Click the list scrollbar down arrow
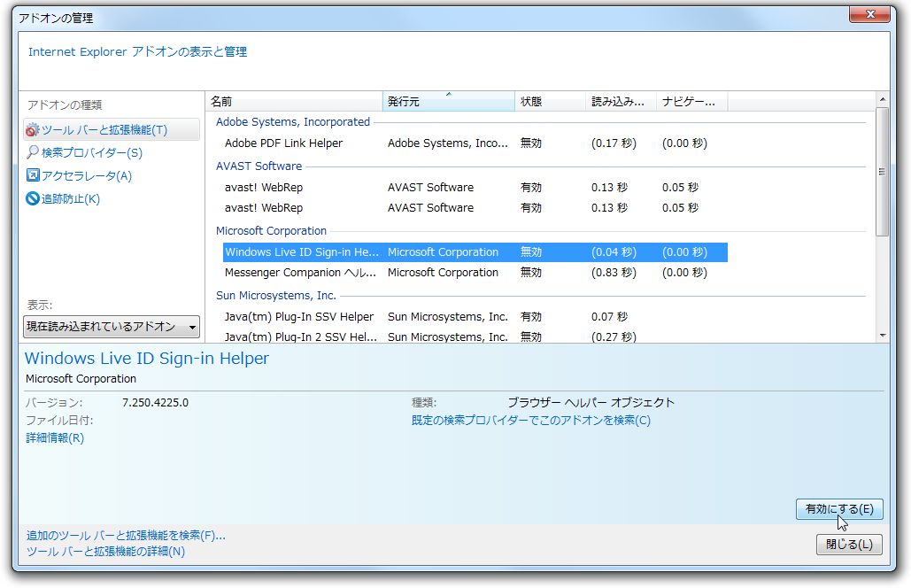The width and height of the screenshot is (911, 588). [883, 336]
